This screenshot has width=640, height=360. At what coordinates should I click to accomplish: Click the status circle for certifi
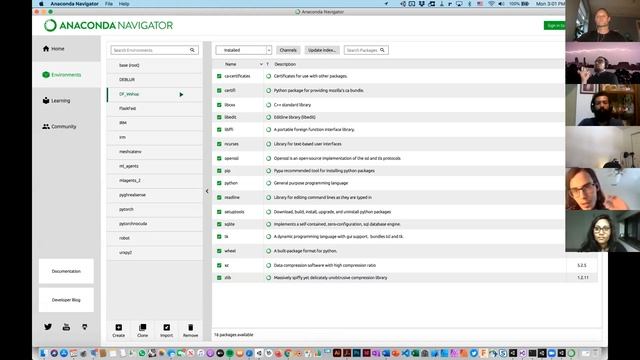[269, 90]
